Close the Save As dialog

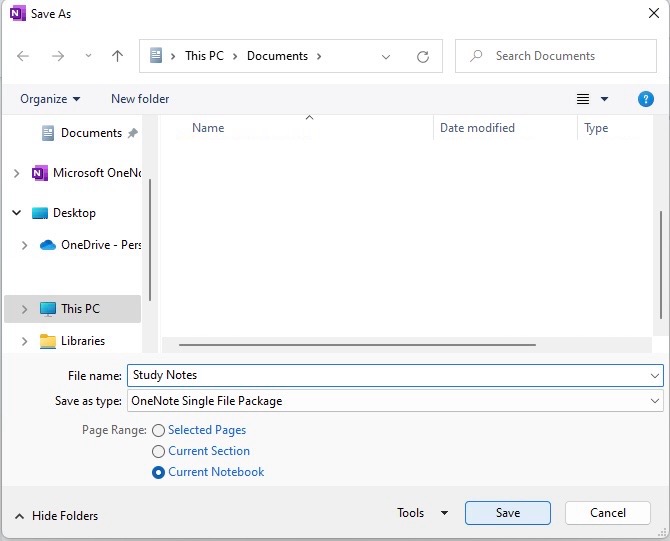pyautogui.click(x=653, y=13)
